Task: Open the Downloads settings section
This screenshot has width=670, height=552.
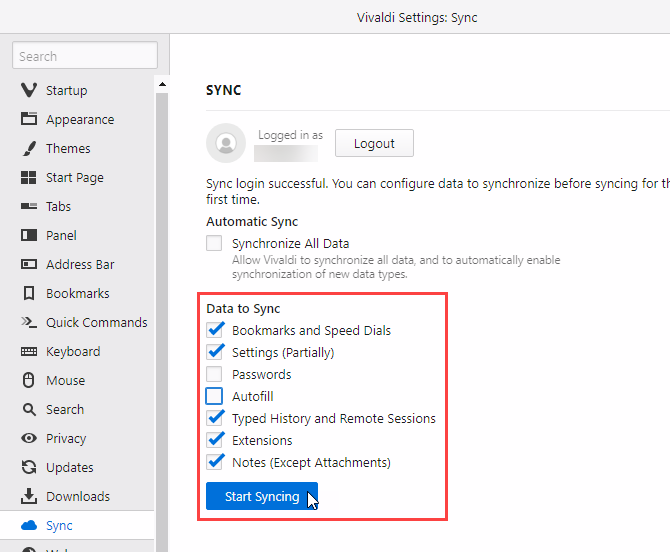Action: pos(77,496)
